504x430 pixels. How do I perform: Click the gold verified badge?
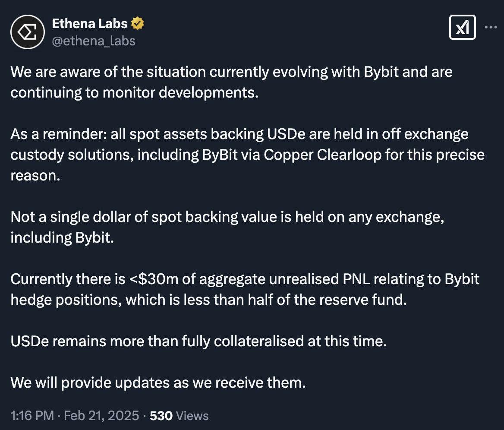pyautogui.click(x=138, y=24)
